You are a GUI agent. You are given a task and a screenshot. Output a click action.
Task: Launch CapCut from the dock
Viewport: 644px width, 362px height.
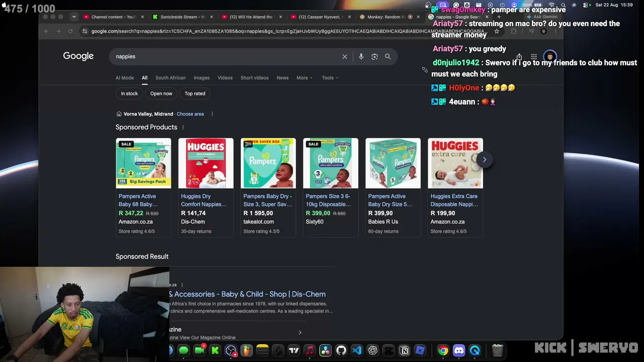388,350
